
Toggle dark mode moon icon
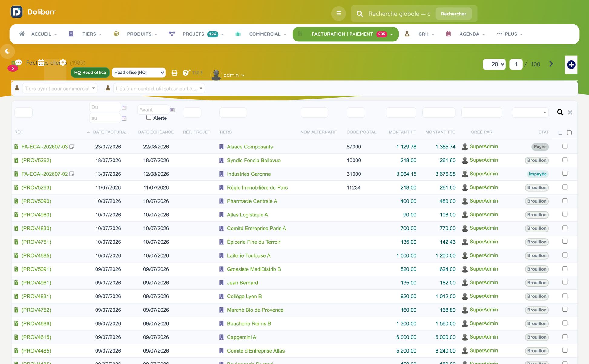(7, 51)
